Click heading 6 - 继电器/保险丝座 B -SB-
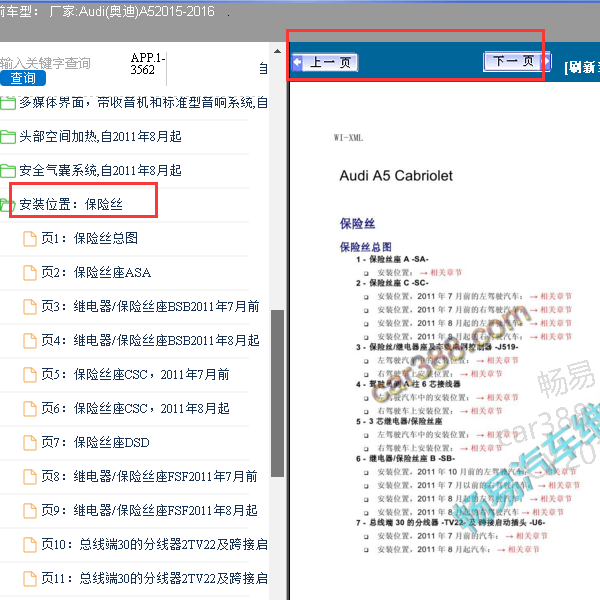Image resolution: width=600 pixels, height=600 pixels. pos(405,458)
